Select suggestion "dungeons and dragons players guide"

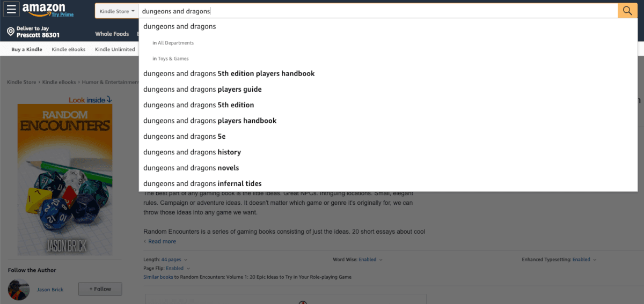pos(387,89)
